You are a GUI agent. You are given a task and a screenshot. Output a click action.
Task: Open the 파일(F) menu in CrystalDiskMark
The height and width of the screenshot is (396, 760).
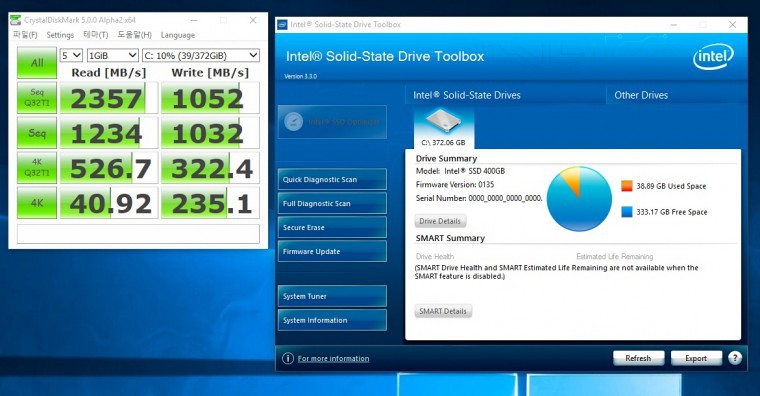pos(25,35)
